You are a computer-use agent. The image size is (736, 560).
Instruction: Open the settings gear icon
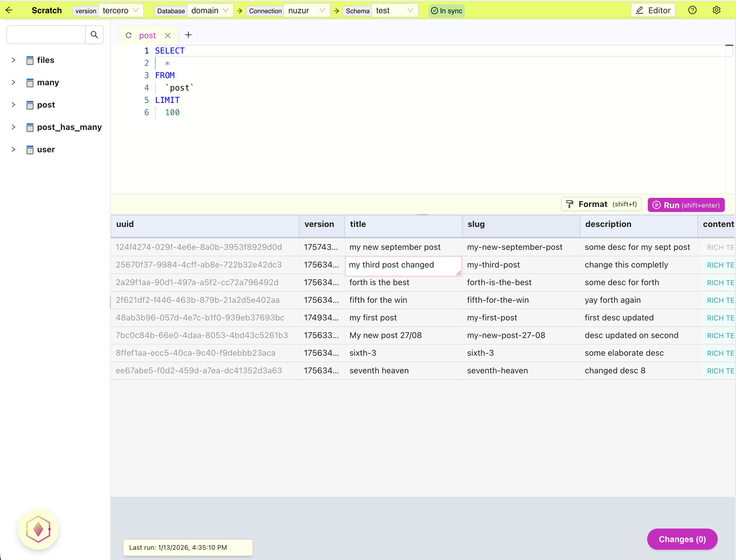(716, 10)
